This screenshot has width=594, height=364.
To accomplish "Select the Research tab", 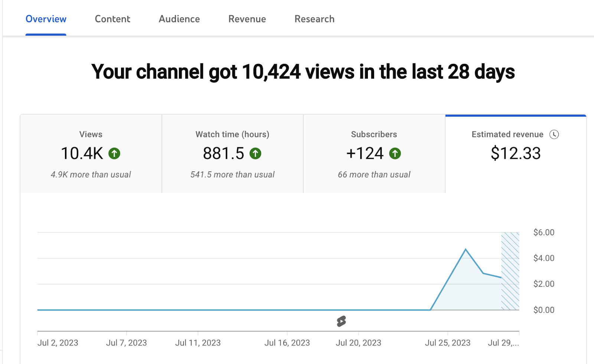I will coord(314,19).
